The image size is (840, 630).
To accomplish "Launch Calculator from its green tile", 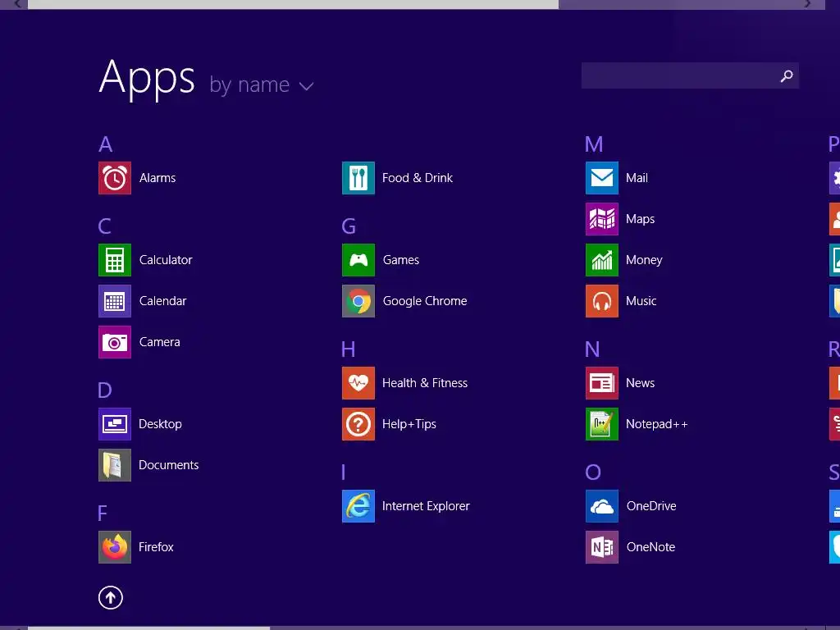I will tap(115, 260).
